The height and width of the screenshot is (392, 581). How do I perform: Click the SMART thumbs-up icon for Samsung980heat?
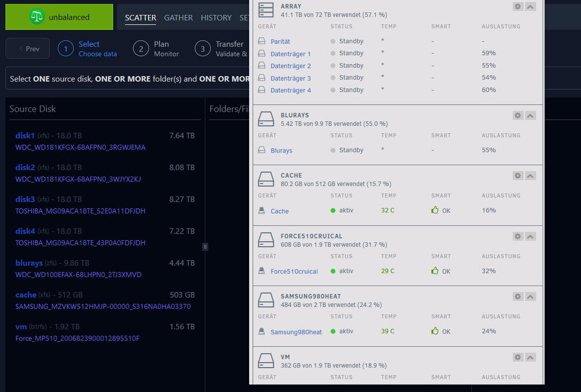coord(435,331)
